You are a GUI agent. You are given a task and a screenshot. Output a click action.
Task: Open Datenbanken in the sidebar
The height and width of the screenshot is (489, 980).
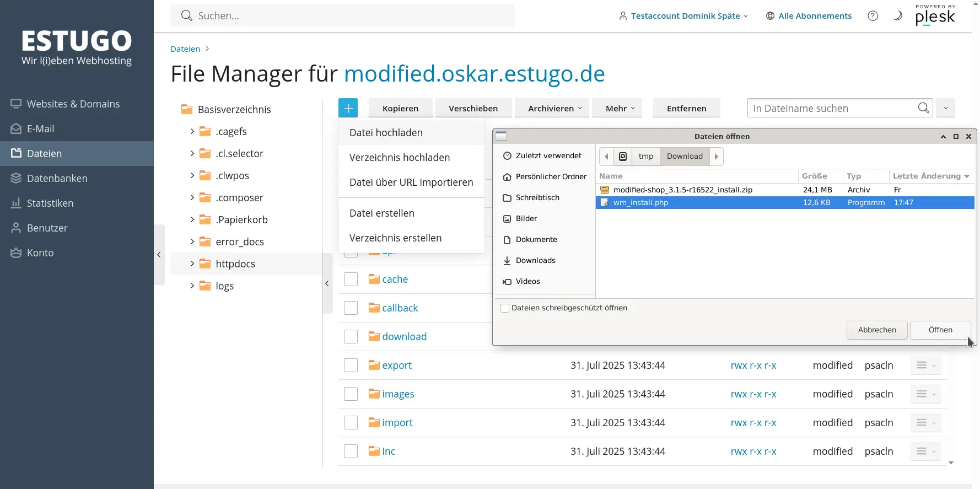point(57,178)
